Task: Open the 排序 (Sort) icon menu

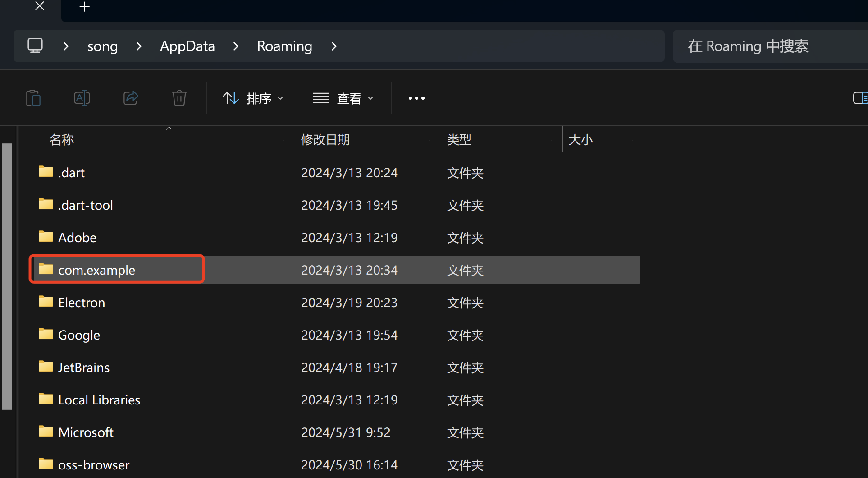Action: pyautogui.click(x=230, y=98)
